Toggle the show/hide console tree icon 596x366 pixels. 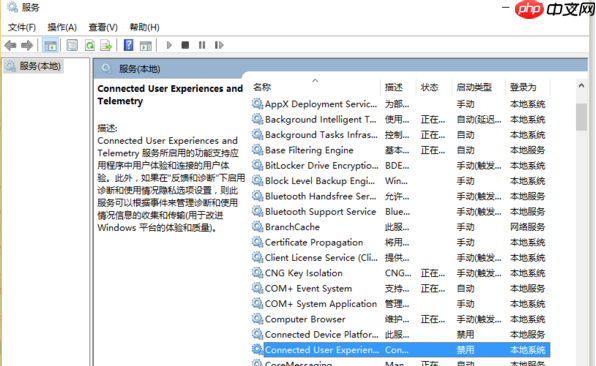tap(50, 46)
